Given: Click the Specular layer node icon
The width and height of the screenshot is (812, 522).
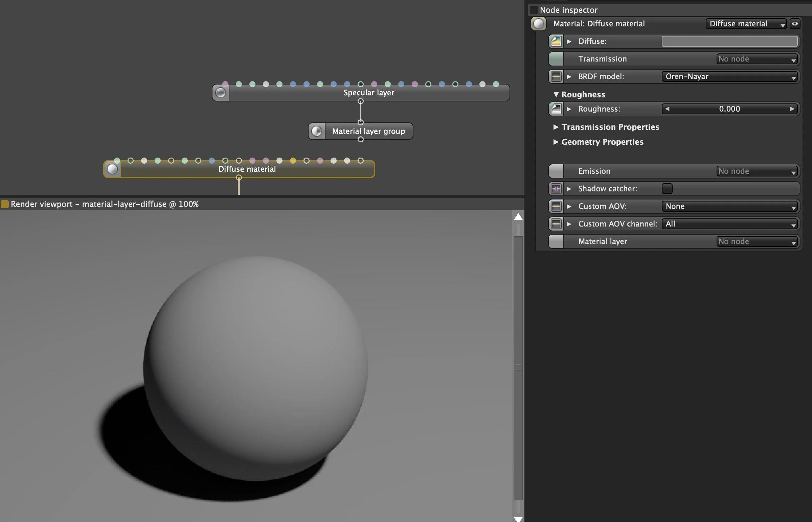Looking at the screenshot, I should tap(221, 93).
